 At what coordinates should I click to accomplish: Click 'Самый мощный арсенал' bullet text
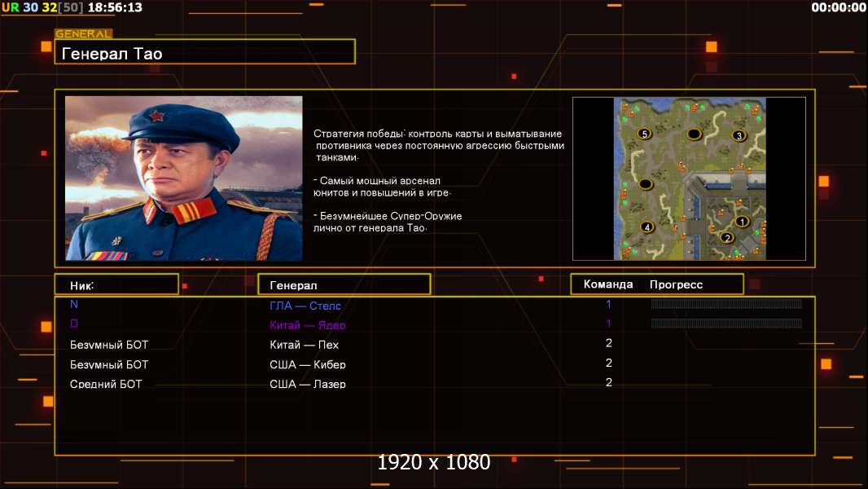(382, 187)
